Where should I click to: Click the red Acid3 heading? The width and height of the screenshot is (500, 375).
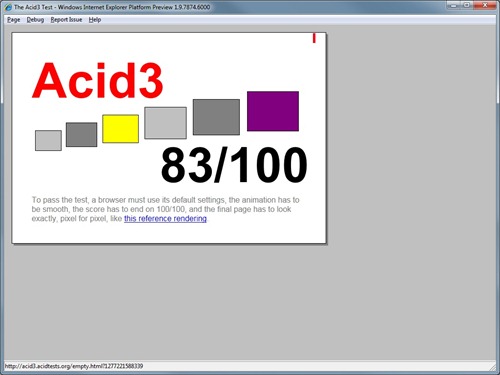(97, 80)
